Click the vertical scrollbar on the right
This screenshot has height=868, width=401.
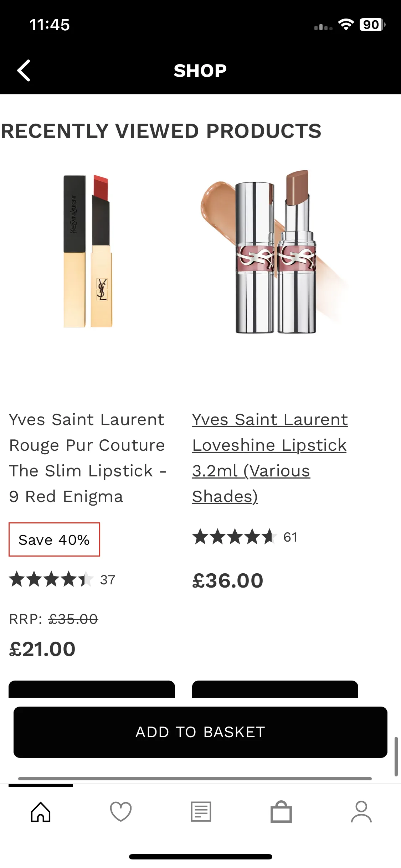(396, 756)
